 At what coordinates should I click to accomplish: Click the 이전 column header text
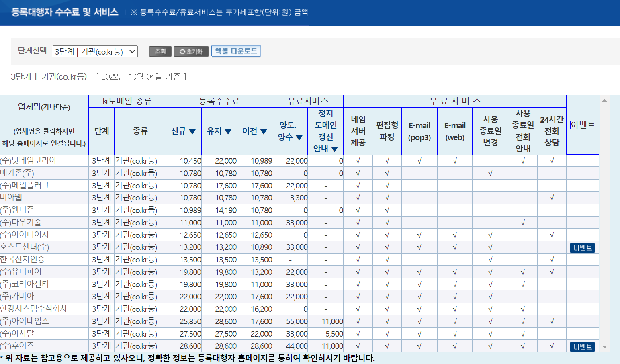(x=250, y=131)
